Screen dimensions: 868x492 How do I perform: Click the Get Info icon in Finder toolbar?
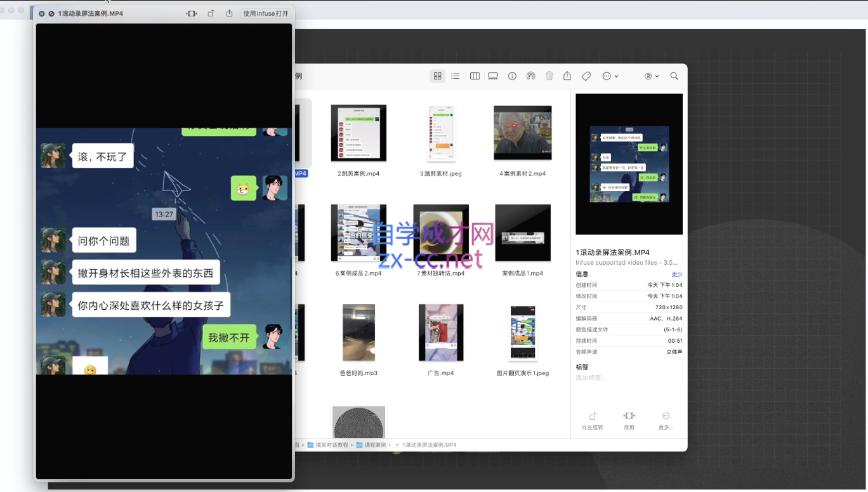pos(512,76)
